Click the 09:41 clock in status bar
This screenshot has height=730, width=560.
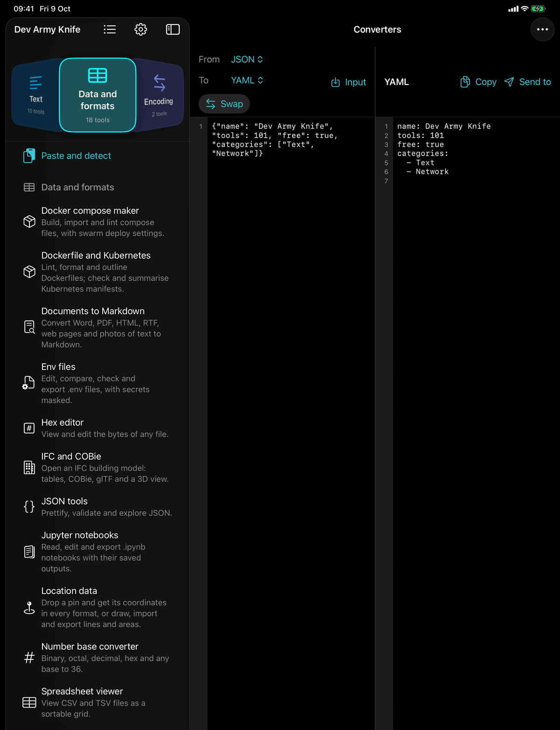[x=24, y=9]
